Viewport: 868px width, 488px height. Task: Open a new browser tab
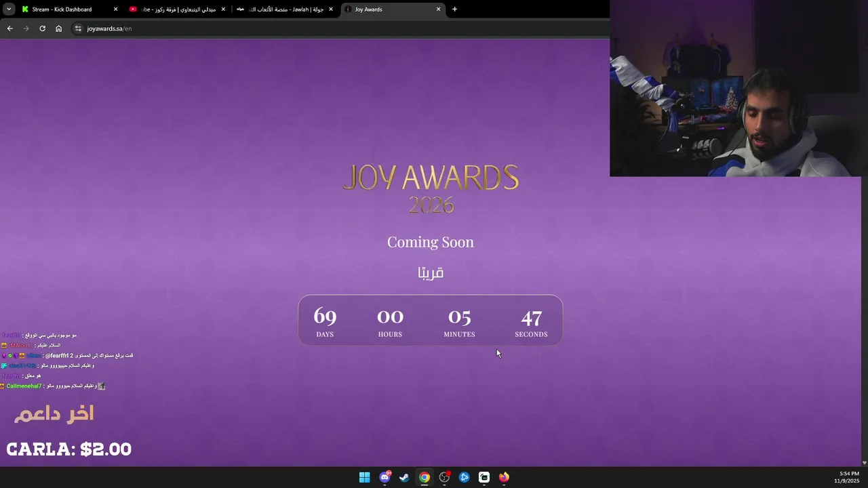(x=454, y=9)
